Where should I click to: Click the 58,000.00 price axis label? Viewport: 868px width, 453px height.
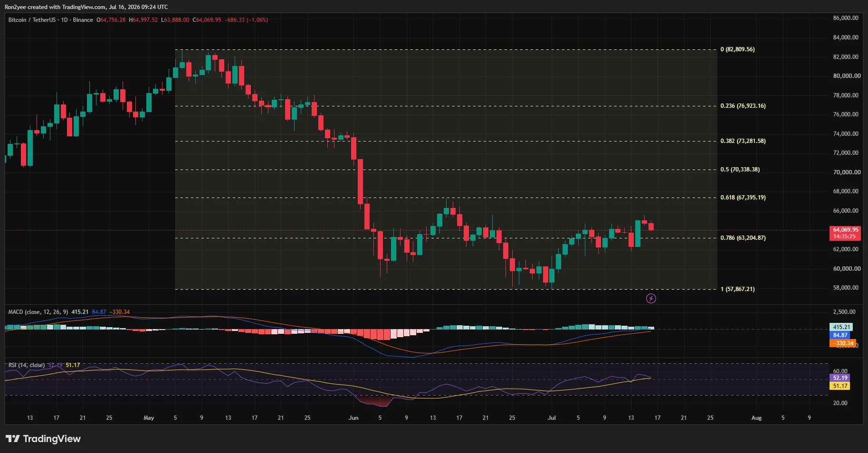click(x=846, y=288)
